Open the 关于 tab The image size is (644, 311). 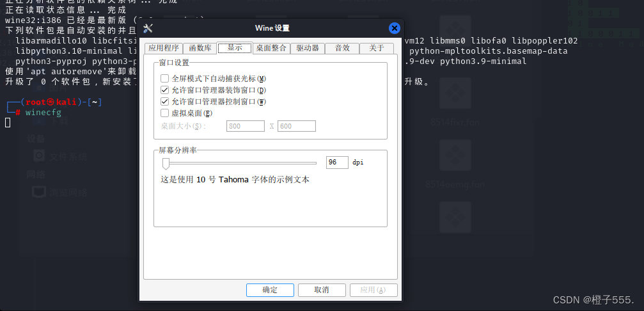click(x=376, y=48)
